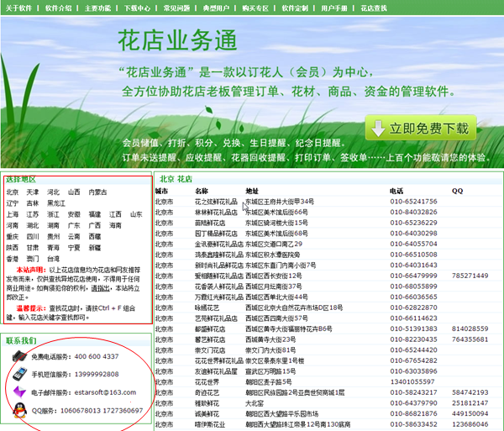Image resolution: width=504 pixels, height=431 pixels.
Task: Click shop name 诚美鲜花
Action: click(207, 413)
